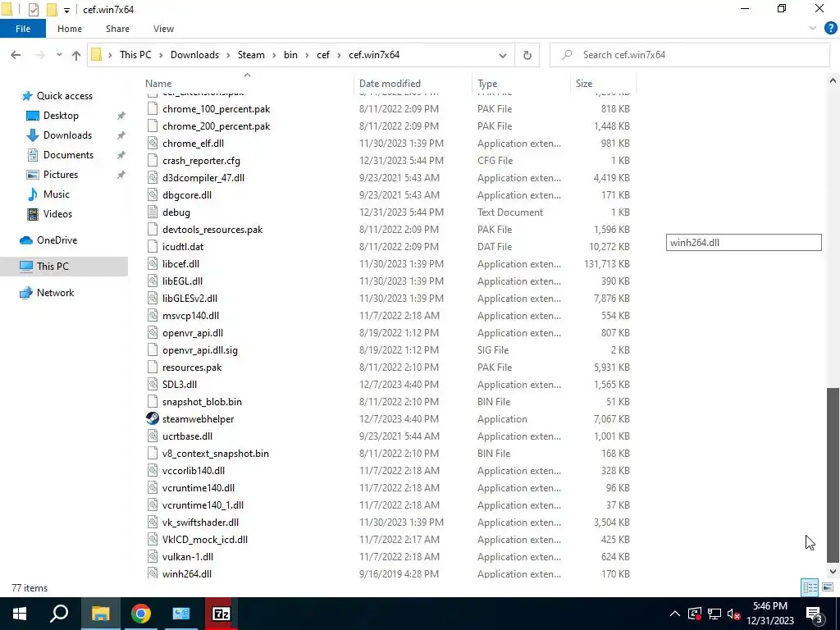Click bin in the address breadcrumb

pos(290,55)
